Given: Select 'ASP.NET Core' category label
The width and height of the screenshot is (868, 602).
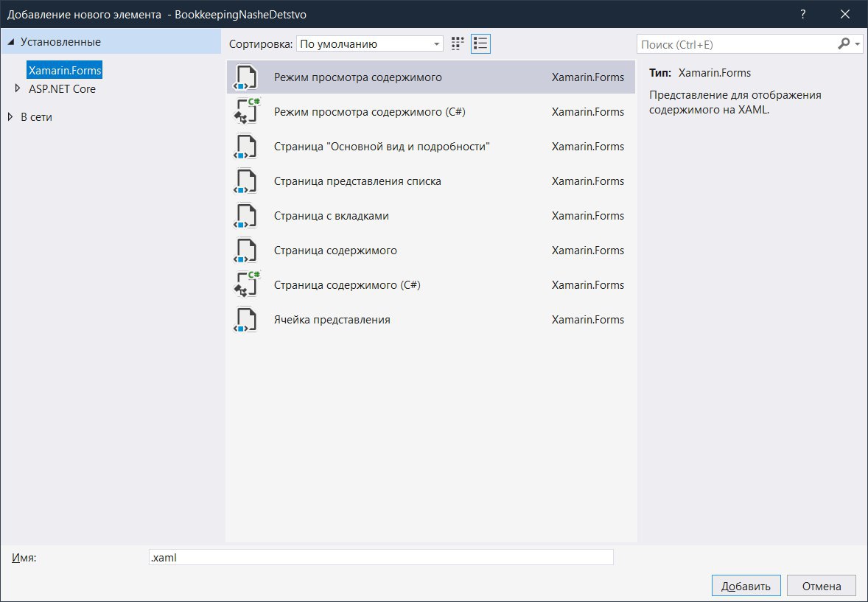Looking at the screenshot, I should (x=62, y=88).
